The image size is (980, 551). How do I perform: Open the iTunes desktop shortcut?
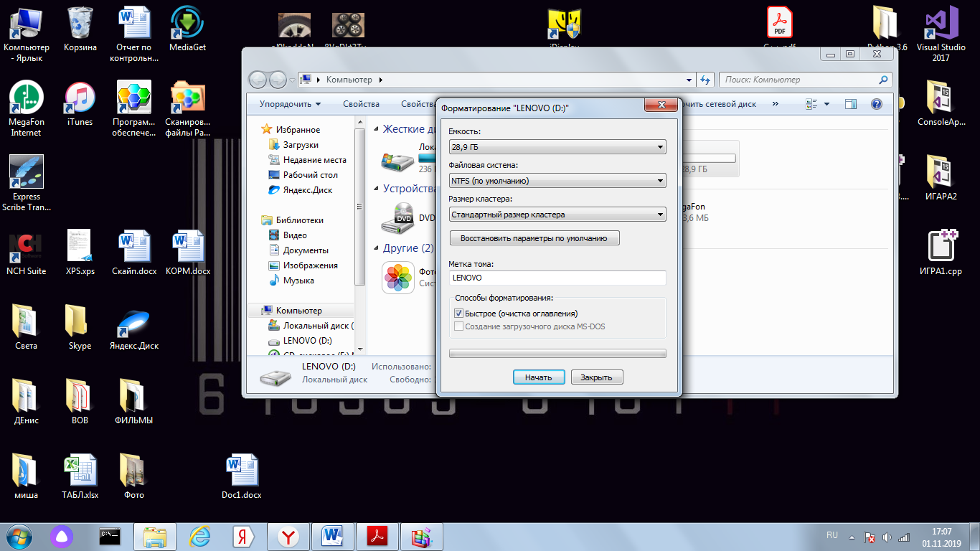coord(80,104)
